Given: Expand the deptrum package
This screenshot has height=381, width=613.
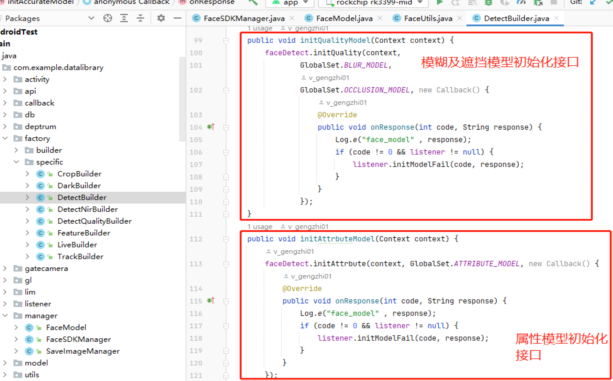Looking at the screenshot, I should coord(5,127).
